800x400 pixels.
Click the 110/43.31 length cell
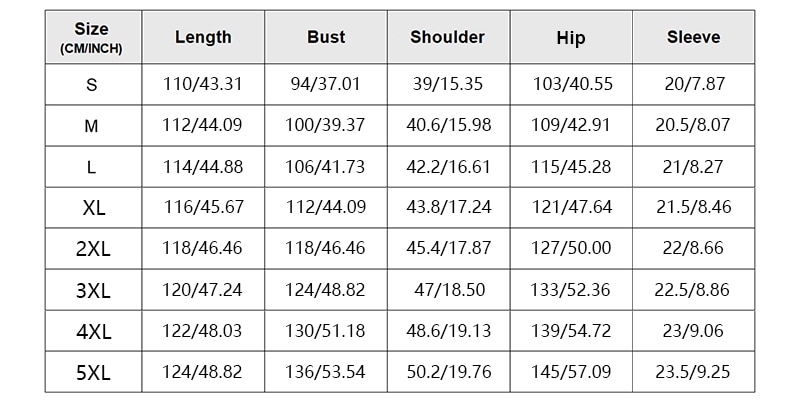click(203, 85)
